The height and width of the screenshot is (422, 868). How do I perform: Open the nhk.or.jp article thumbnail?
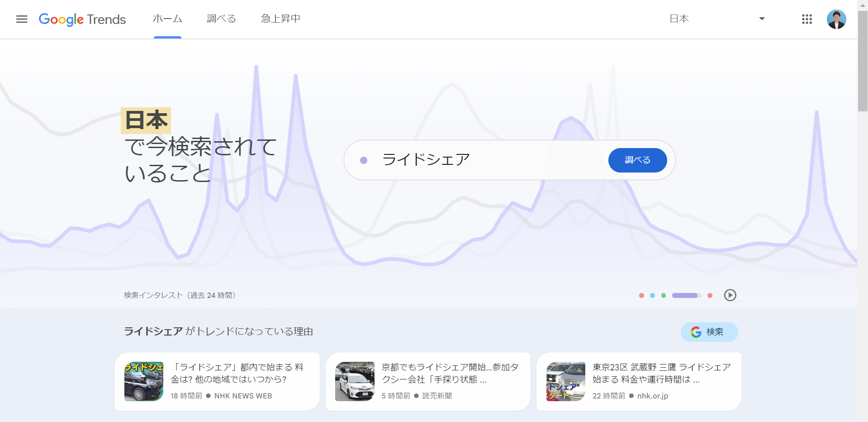point(566,381)
